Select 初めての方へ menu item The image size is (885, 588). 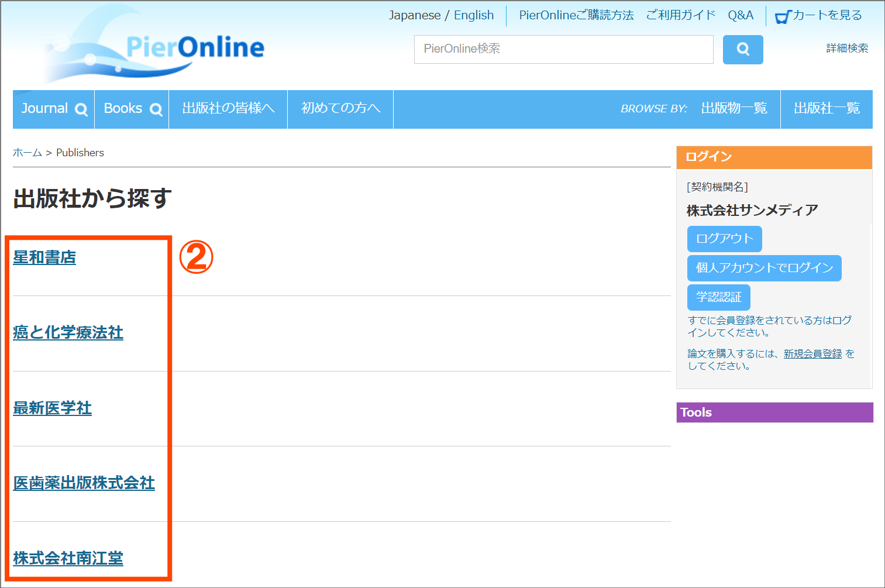(x=340, y=109)
